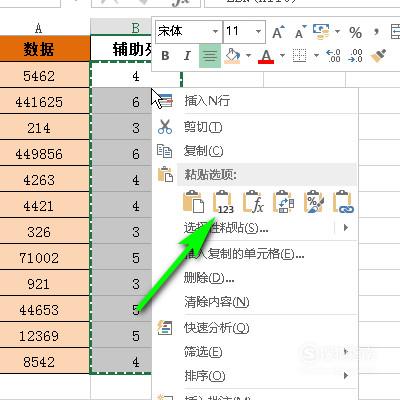Click the center align button
This screenshot has width=400, height=400.
[x=210, y=56]
